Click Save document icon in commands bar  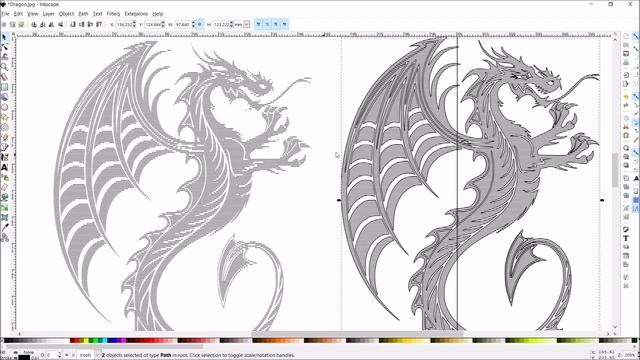[626, 54]
